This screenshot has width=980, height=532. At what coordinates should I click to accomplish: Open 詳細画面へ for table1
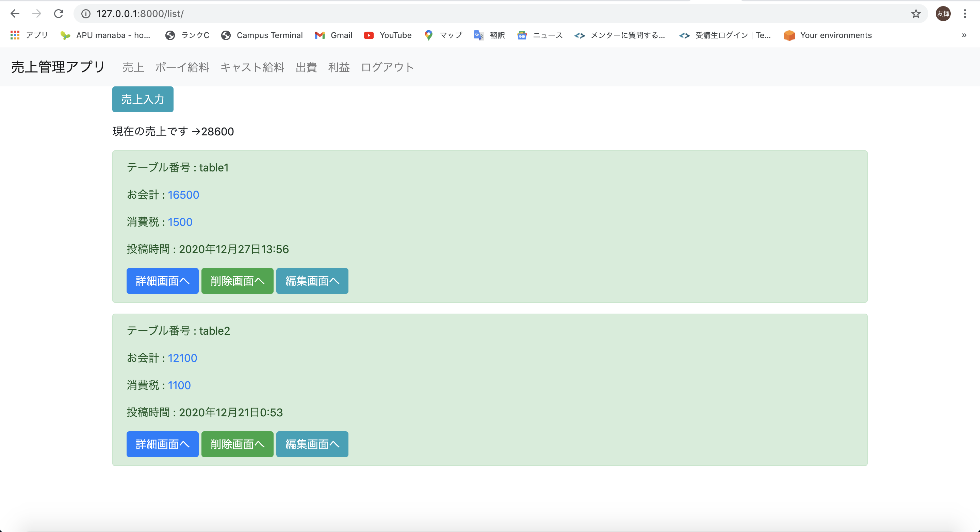162,281
